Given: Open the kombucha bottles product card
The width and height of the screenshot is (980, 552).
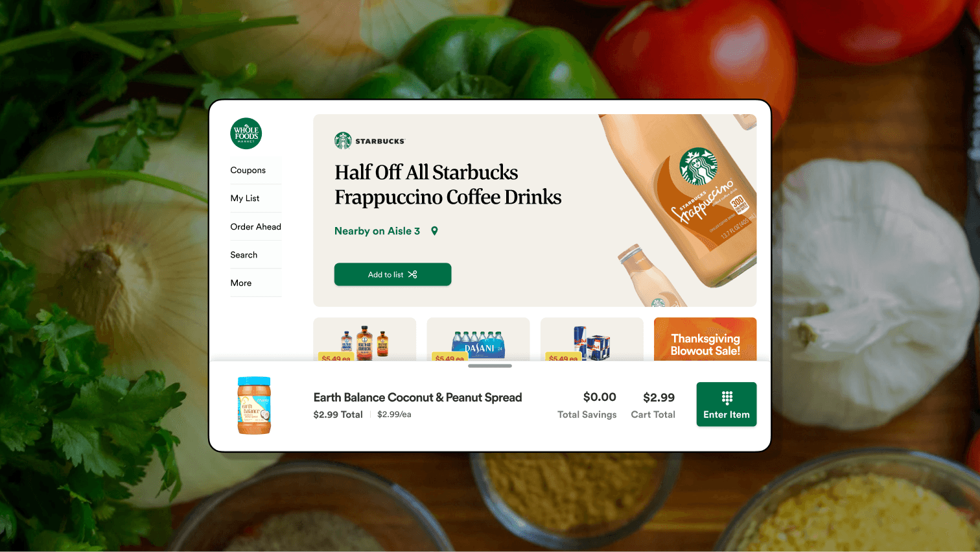Looking at the screenshot, I should tap(365, 339).
